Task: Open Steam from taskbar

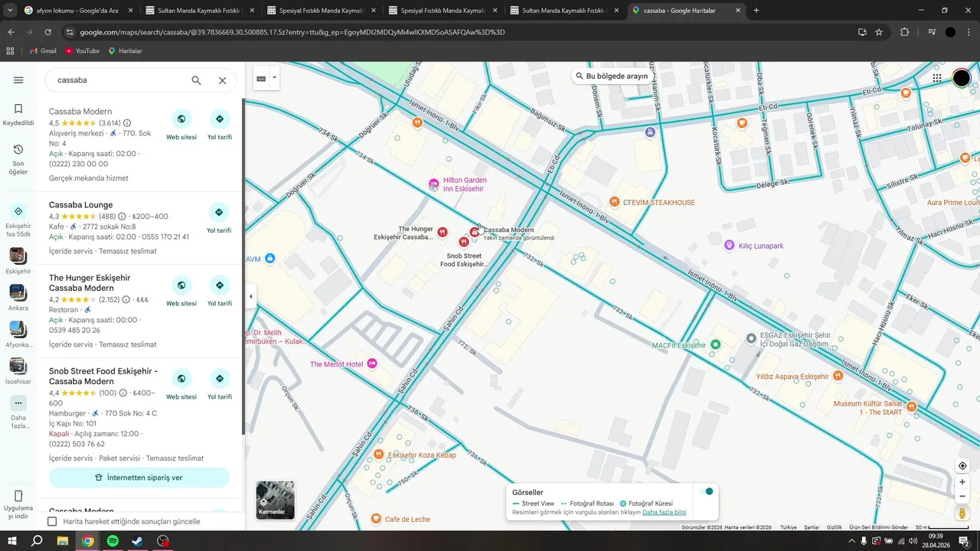Action: click(138, 541)
